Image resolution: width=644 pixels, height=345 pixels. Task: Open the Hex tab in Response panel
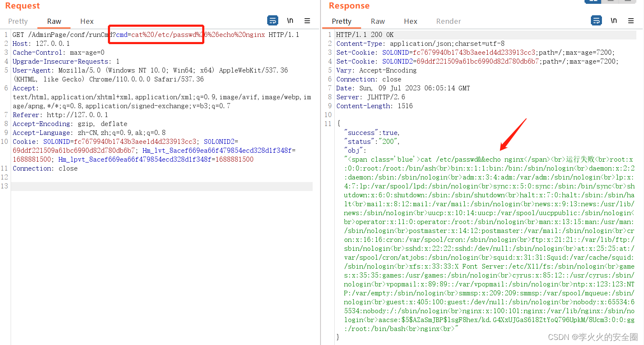click(x=410, y=21)
